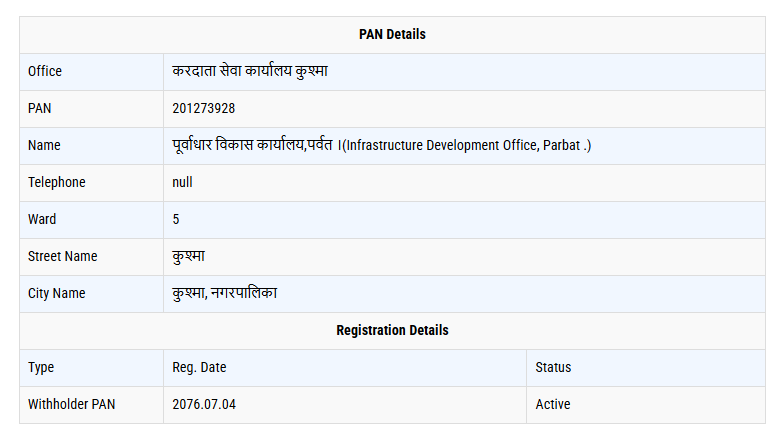
Task: Click the City Name value कुश्मा, नगरपालिका
Action: (225, 293)
